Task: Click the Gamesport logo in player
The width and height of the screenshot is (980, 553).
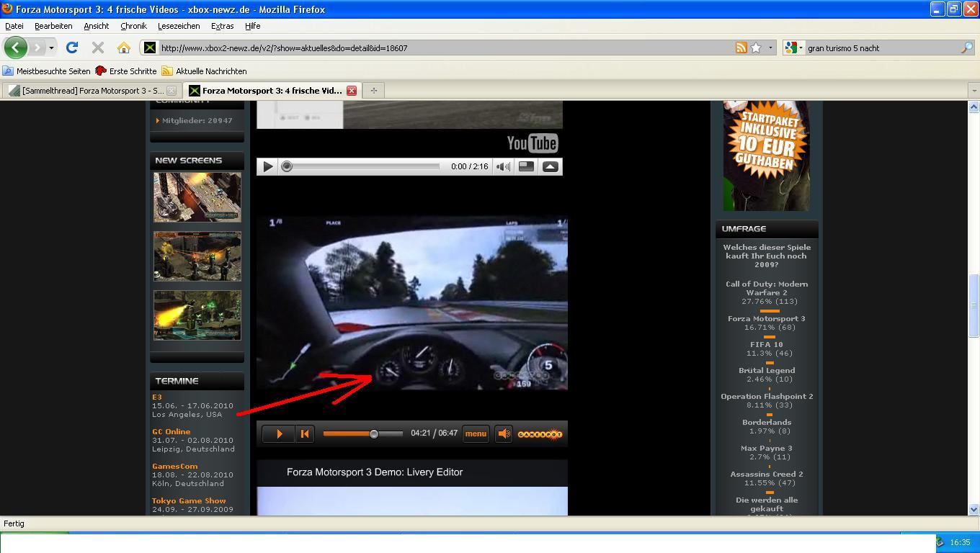Action: pyautogui.click(x=540, y=434)
